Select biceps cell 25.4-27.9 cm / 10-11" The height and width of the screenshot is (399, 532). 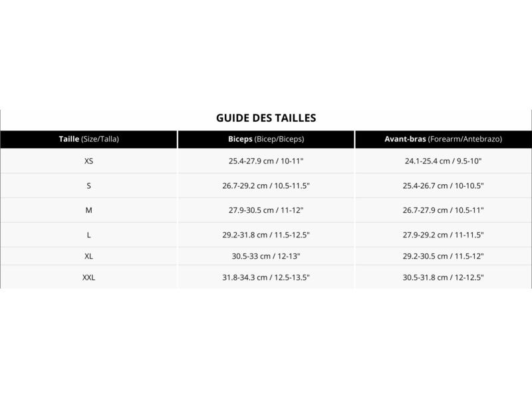click(x=266, y=161)
